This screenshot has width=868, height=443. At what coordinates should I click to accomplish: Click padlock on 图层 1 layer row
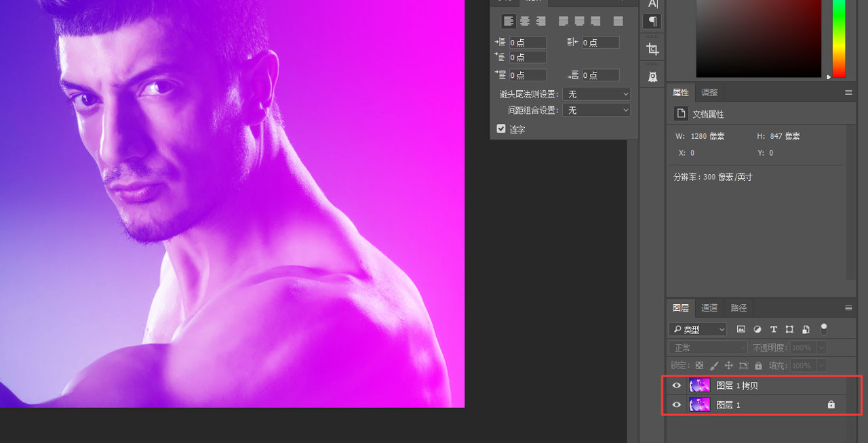[x=831, y=404]
